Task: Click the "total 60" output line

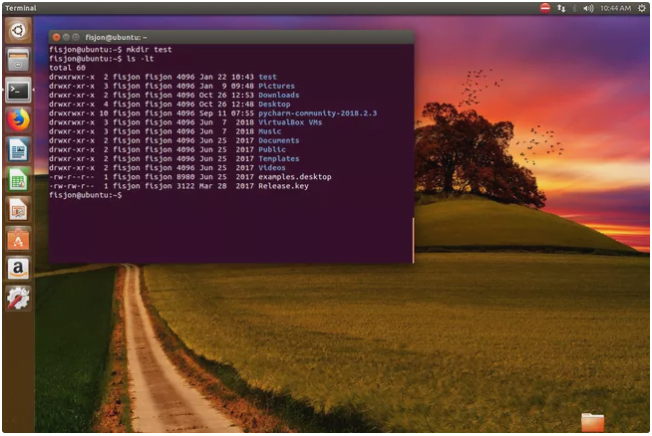Action: (x=67, y=68)
